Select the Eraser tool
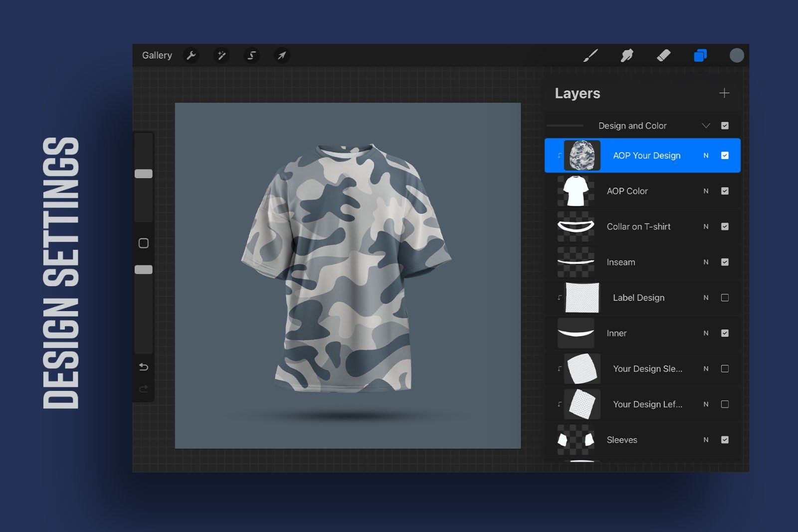798x532 pixels. [x=664, y=55]
